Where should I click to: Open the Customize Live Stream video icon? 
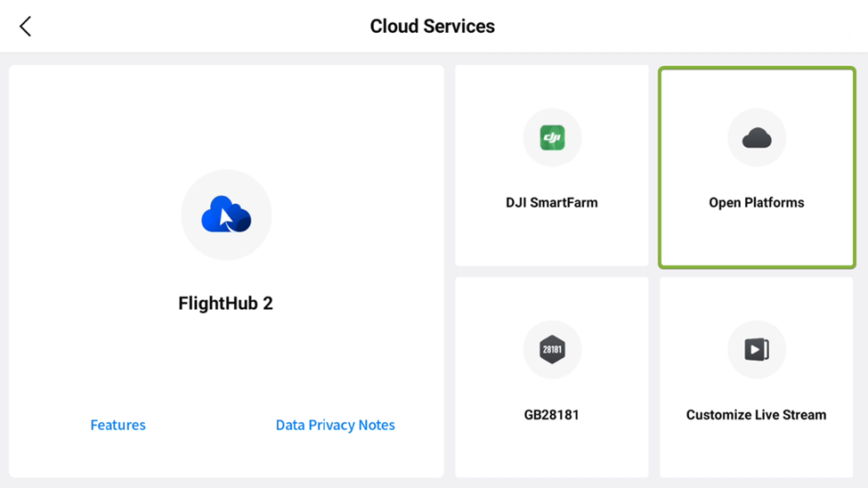(756, 349)
